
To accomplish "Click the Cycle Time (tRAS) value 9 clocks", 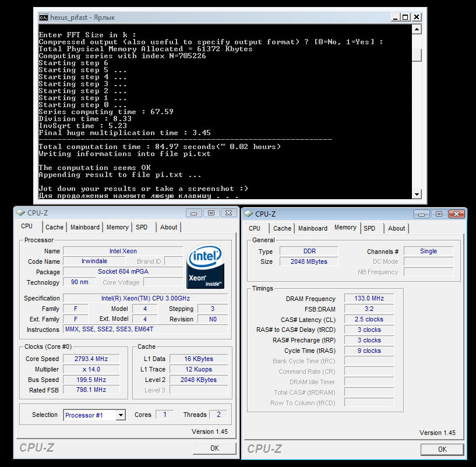I will coord(369,351).
